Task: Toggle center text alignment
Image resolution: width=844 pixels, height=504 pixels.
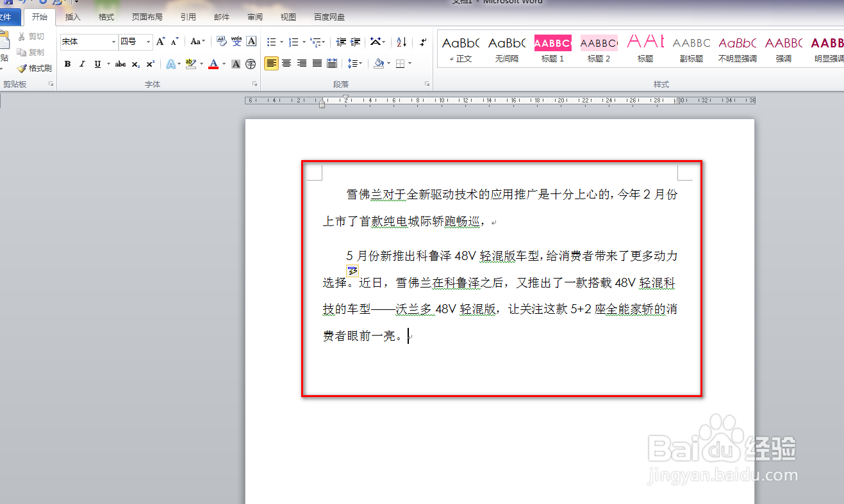Action: pos(286,63)
